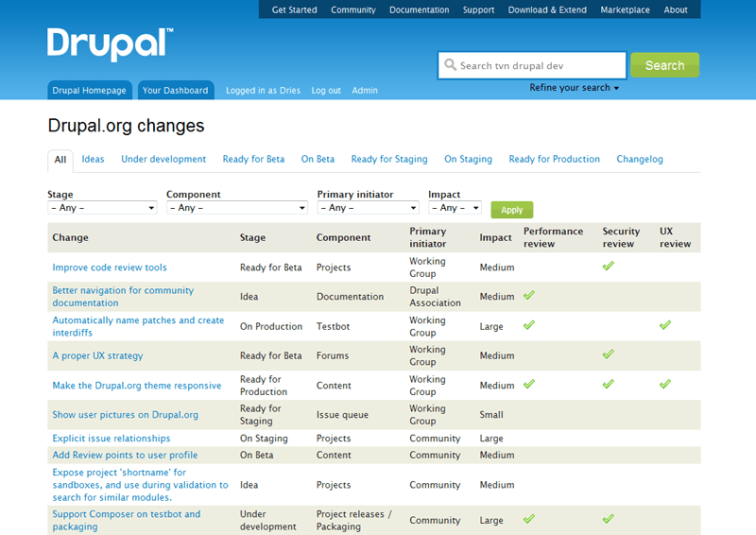Click the Drupal logo
Image resolution: width=756 pixels, height=535 pixels.
point(110,43)
